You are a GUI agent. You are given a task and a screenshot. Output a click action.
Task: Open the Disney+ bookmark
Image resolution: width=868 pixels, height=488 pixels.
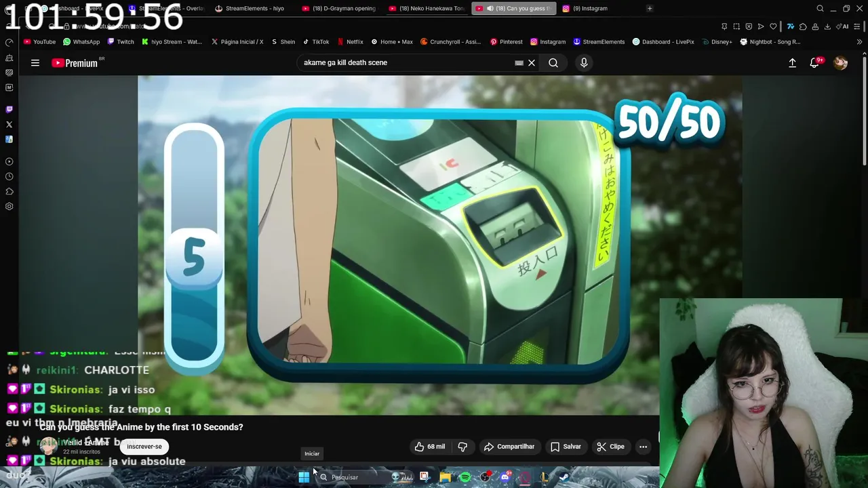click(717, 42)
